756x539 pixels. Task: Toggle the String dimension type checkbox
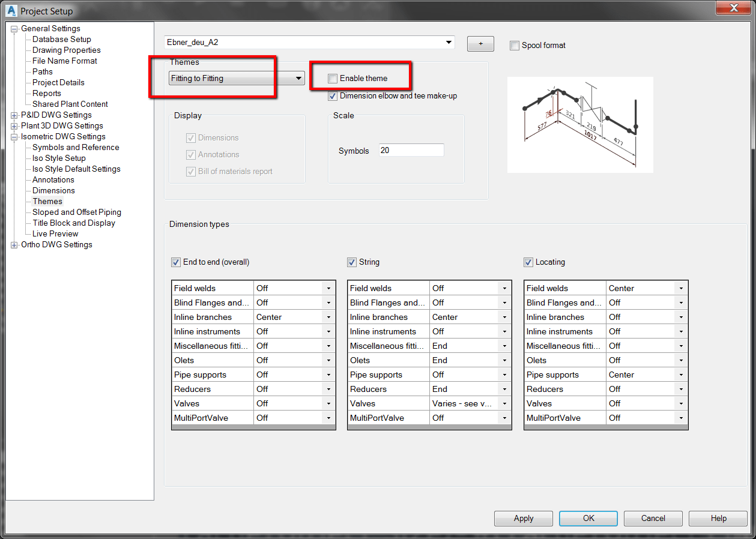[352, 262]
